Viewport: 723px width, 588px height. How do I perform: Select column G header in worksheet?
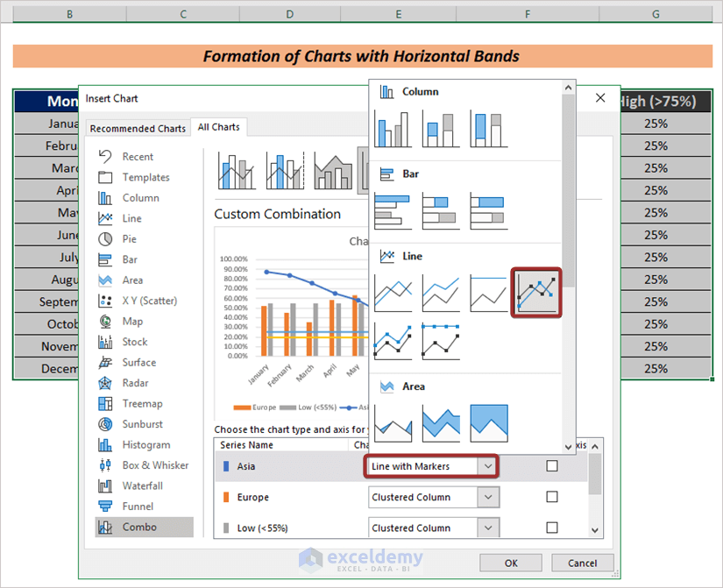pos(656,14)
